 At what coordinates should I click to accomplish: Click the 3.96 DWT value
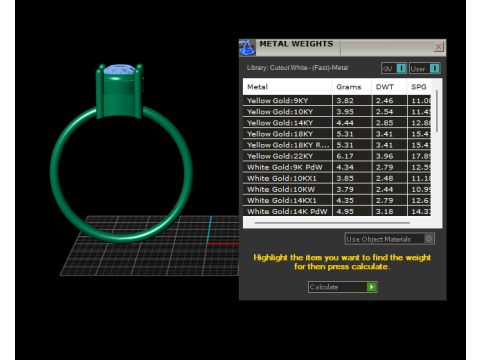click(x=385, y=156)
